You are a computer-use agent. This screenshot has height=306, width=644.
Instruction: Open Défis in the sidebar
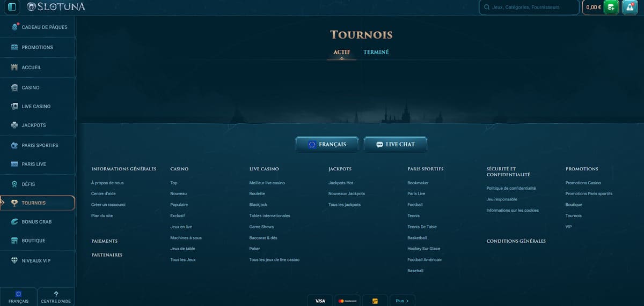coord(38,184)
